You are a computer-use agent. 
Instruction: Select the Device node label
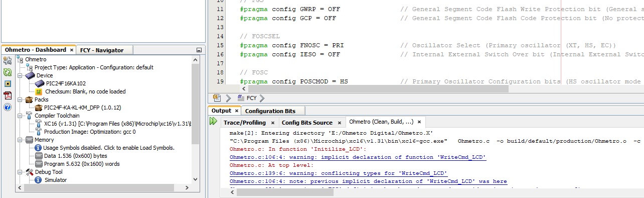[x=45, y=75]
